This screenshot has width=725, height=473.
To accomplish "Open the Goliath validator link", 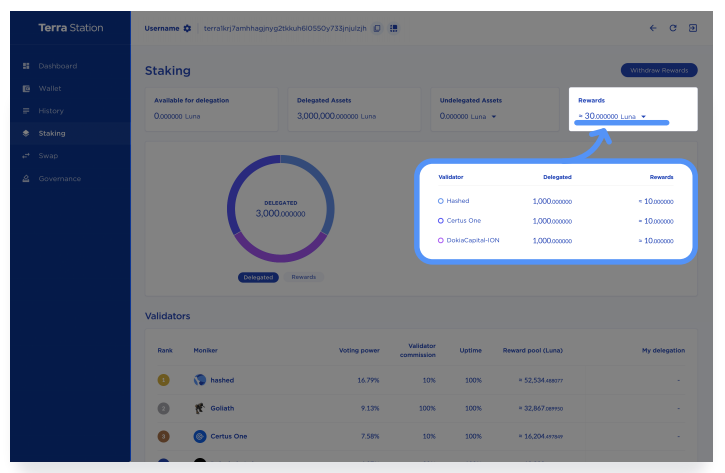I will 222,408.
